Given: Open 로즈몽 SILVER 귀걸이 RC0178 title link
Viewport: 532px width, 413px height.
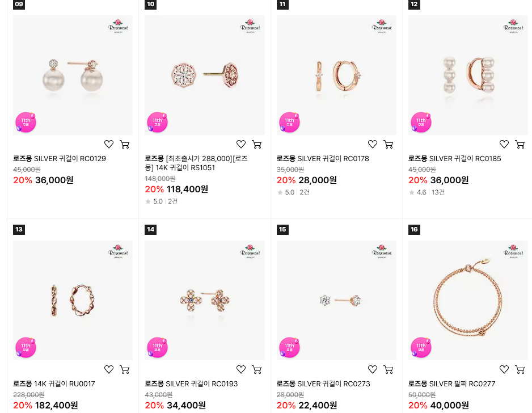Looking at the screenshot, I should click(323, 158).
